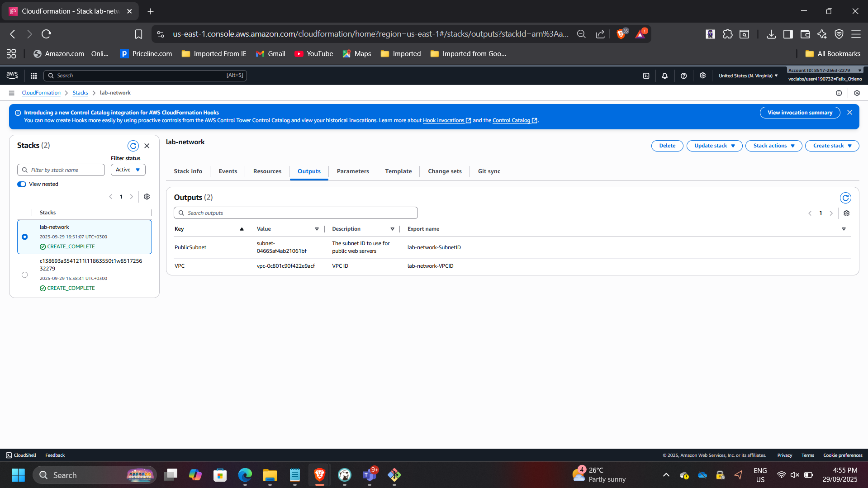The height and width of the screenshot is (488, 868).
Task: Select the lab-network stack radio button
Action: coord(25,237)
